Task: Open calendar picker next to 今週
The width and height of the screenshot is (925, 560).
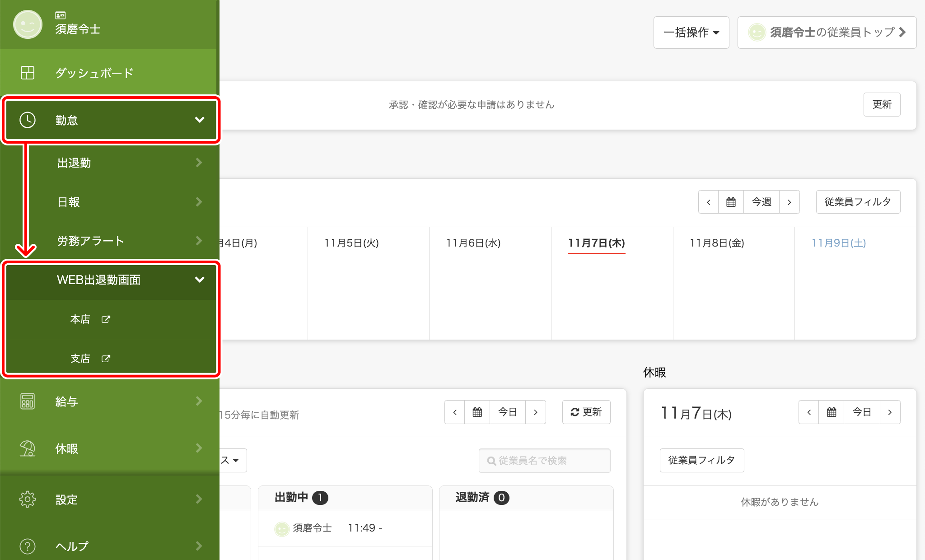Action: pyautogui.click(x=731, y=202)
